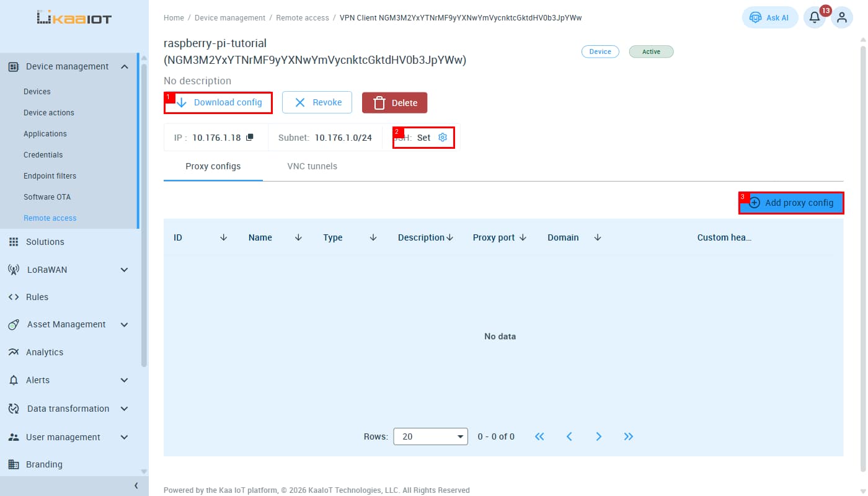The image size is (868, 496).
Task: Copy the IP address 10.176.1.18
Action: coord(250,138)
